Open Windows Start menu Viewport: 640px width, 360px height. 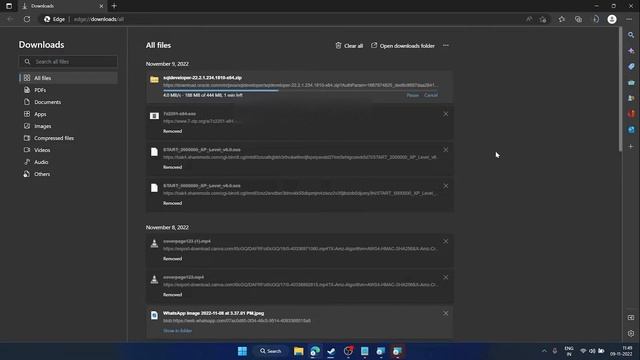pyautogui.click(x=242, y=351)
